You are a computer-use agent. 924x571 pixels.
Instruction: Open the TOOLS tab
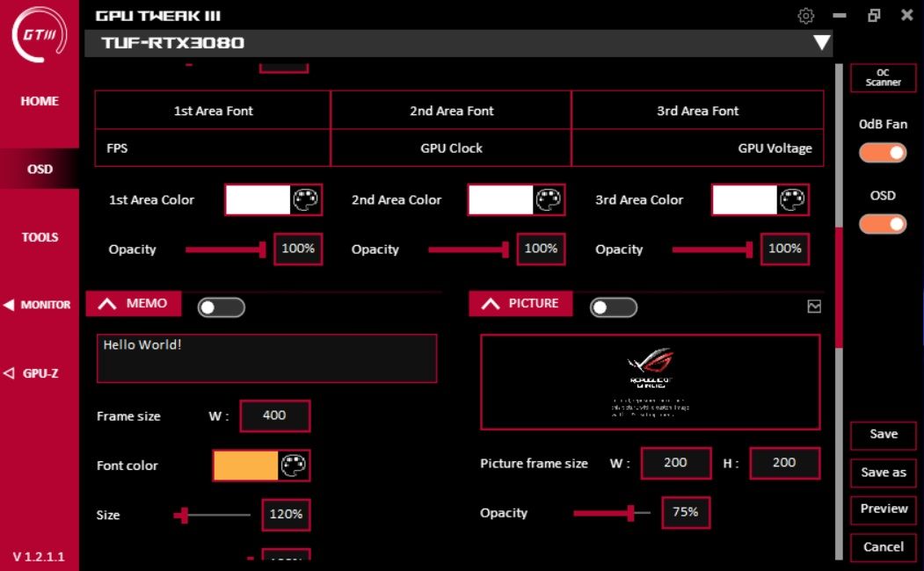pyautogui.click(x=40, y=237)
